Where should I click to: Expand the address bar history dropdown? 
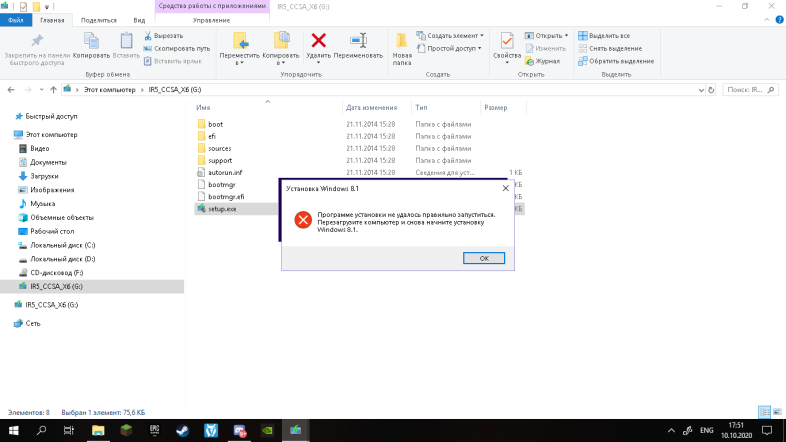(701, 90)
